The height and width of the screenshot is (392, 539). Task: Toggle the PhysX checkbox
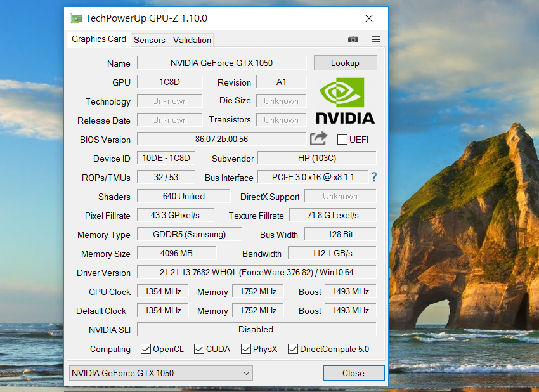point(246,349)
